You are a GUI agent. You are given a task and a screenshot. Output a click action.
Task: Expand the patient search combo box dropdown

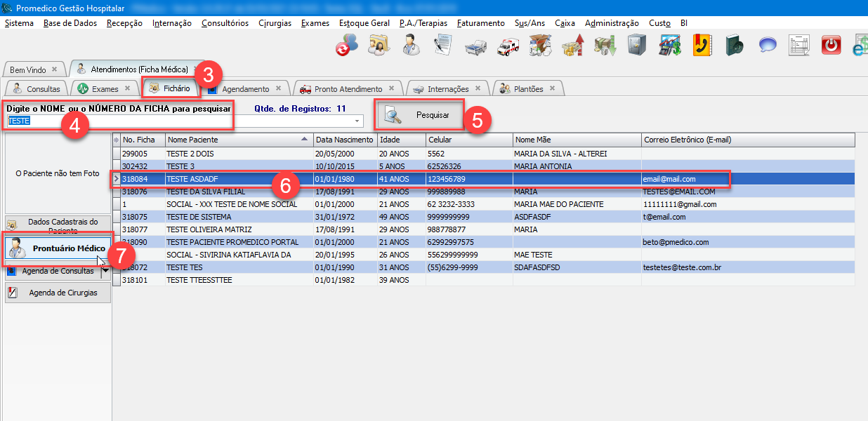[x=357, y=121]
